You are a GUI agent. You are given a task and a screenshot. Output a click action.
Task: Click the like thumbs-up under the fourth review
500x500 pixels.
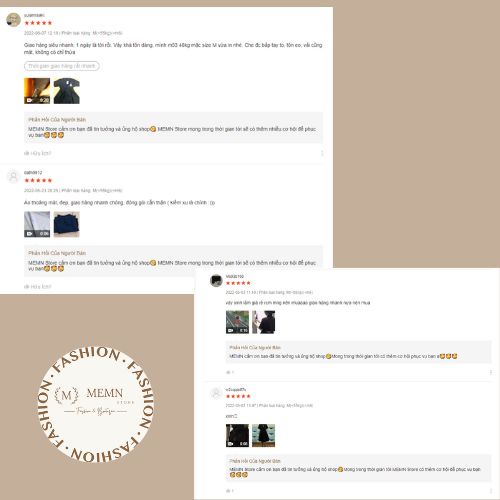click(230, 491)
